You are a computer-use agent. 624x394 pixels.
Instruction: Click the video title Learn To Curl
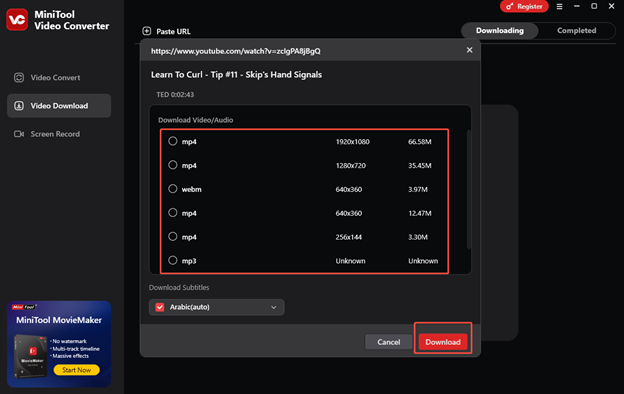point(236,75)
